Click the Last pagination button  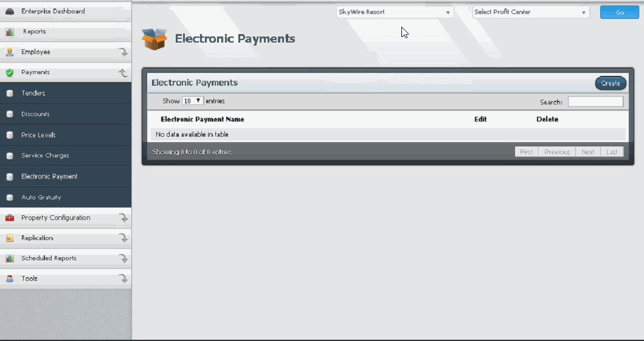612,152
